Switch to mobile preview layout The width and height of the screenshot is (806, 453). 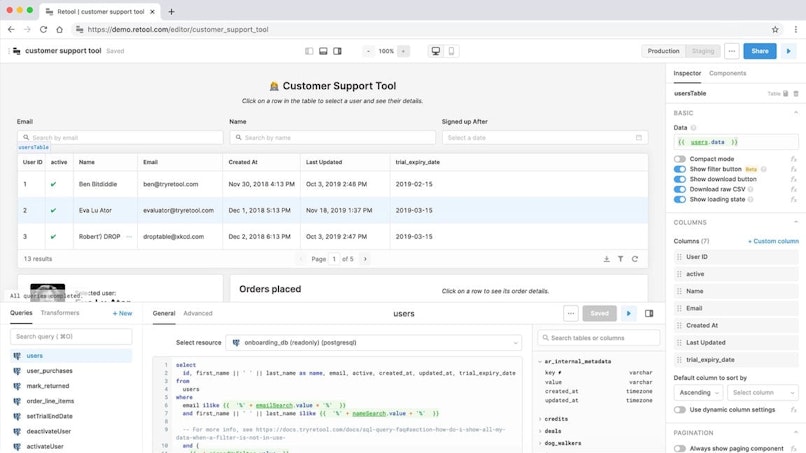pos(451,51)
